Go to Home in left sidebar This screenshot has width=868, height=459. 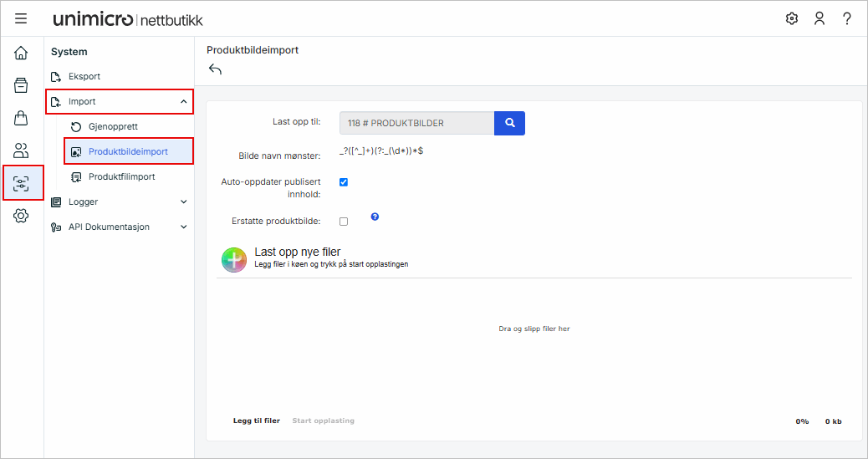21,54
